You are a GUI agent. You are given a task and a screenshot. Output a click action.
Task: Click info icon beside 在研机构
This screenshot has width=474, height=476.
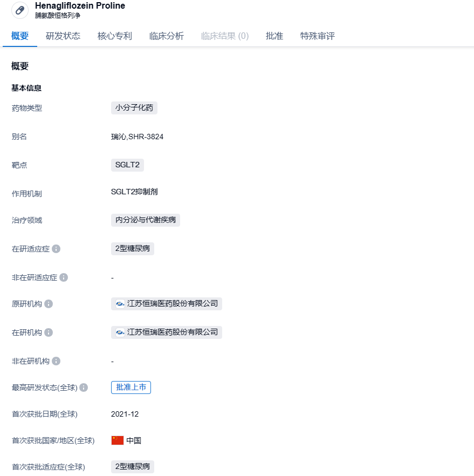[49, 332]
